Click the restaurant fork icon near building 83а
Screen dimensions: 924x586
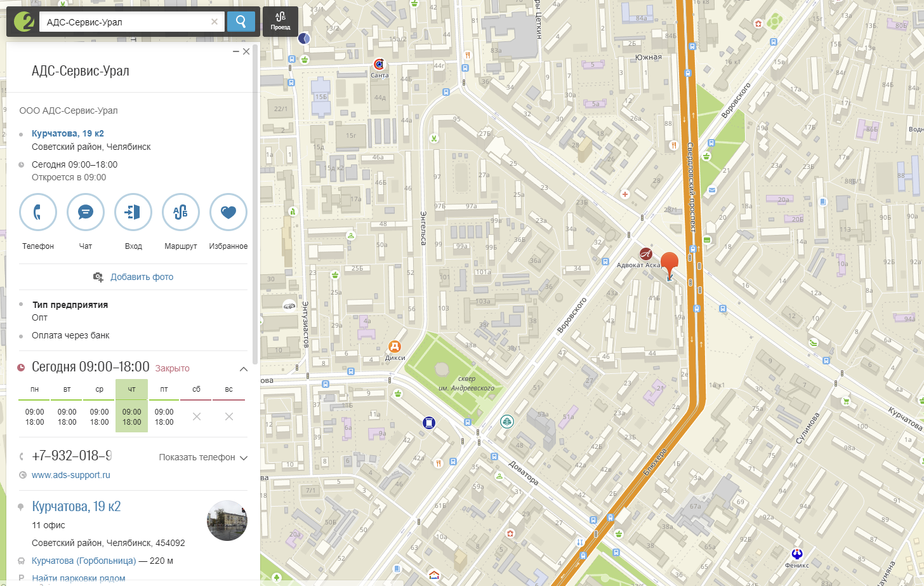(x=467, y=55)
